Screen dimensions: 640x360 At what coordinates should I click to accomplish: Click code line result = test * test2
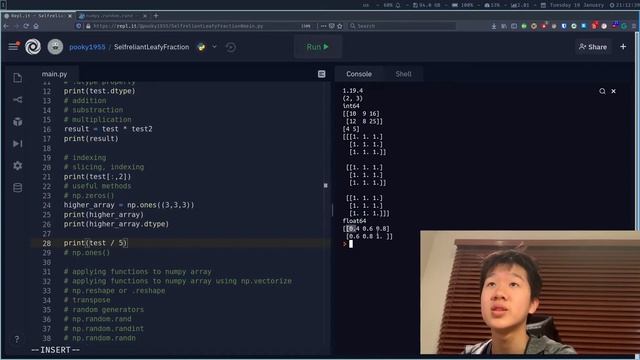click(108, 129)
